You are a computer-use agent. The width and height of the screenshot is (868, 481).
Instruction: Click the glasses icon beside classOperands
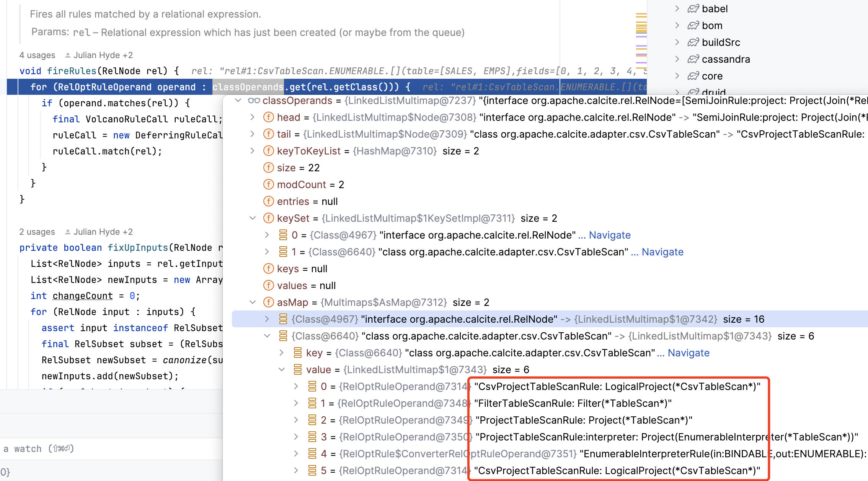click(x=254, y=101)
